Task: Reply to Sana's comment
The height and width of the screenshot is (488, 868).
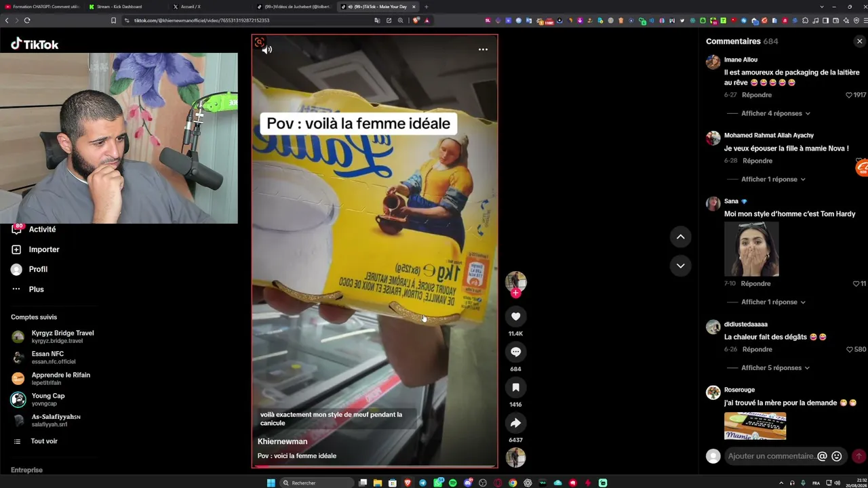Action: click(756, 283)
